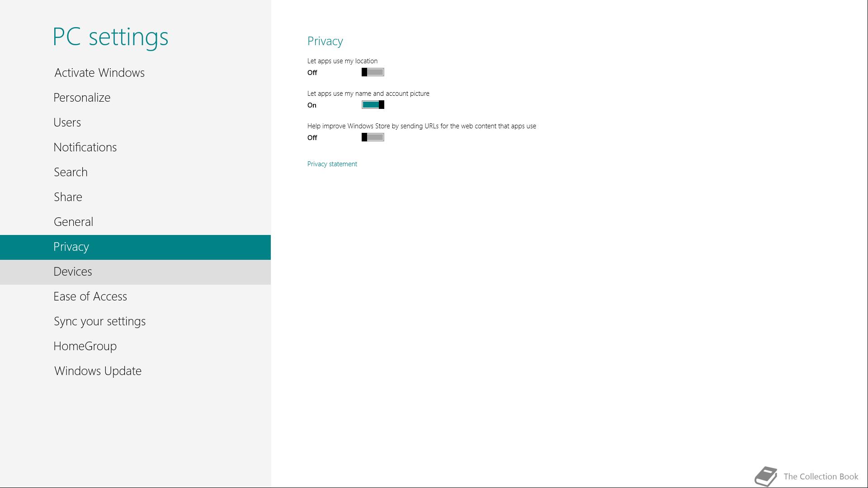This screenshot has height=488, width=868.
Task: Select the Users category
Action: click(x=135, y=122)
